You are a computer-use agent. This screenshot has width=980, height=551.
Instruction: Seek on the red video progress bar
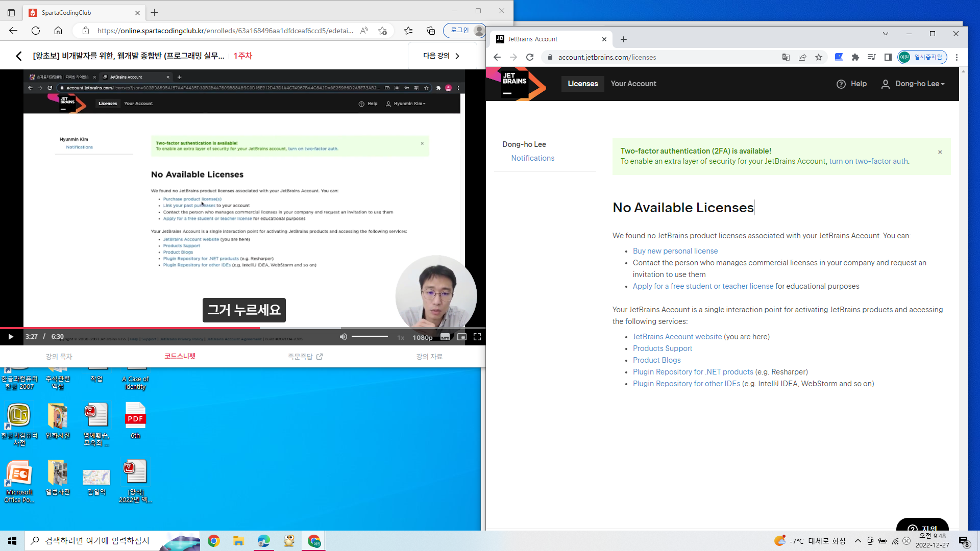(242, 328)
